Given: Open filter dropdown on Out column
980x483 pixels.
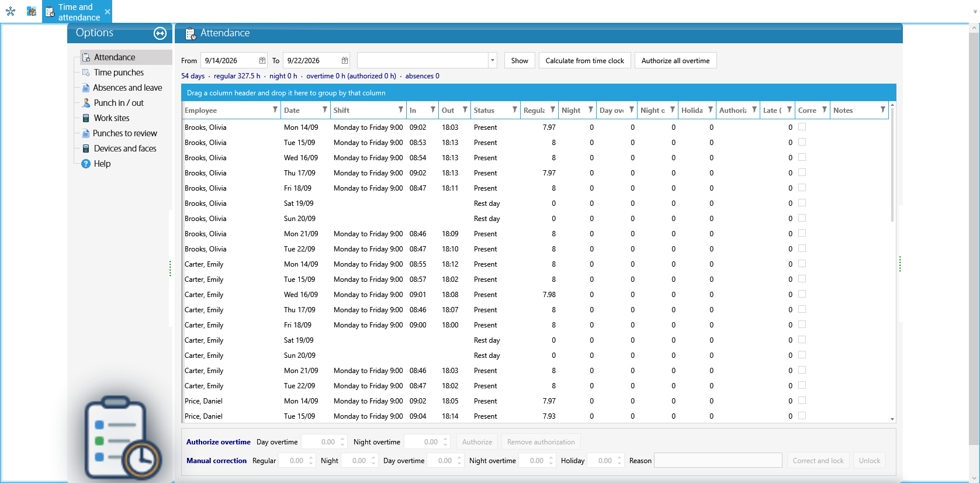Looking at the screenshot, I should click(465, 110).
